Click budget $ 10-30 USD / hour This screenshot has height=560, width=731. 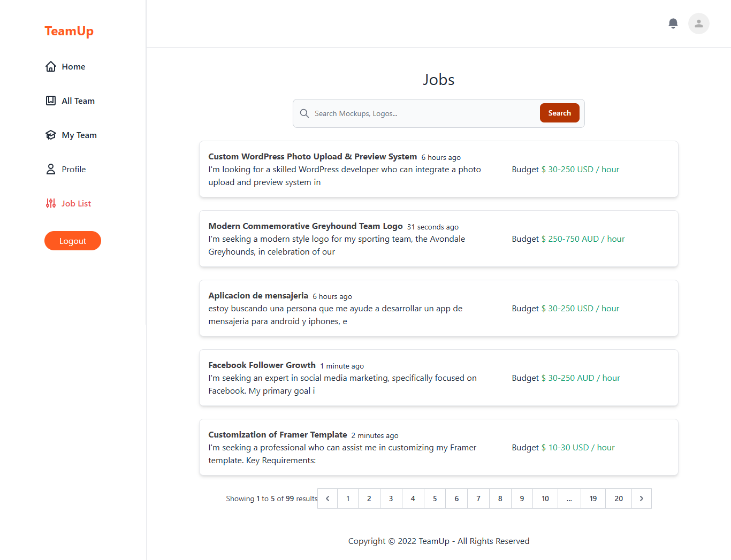578,447
